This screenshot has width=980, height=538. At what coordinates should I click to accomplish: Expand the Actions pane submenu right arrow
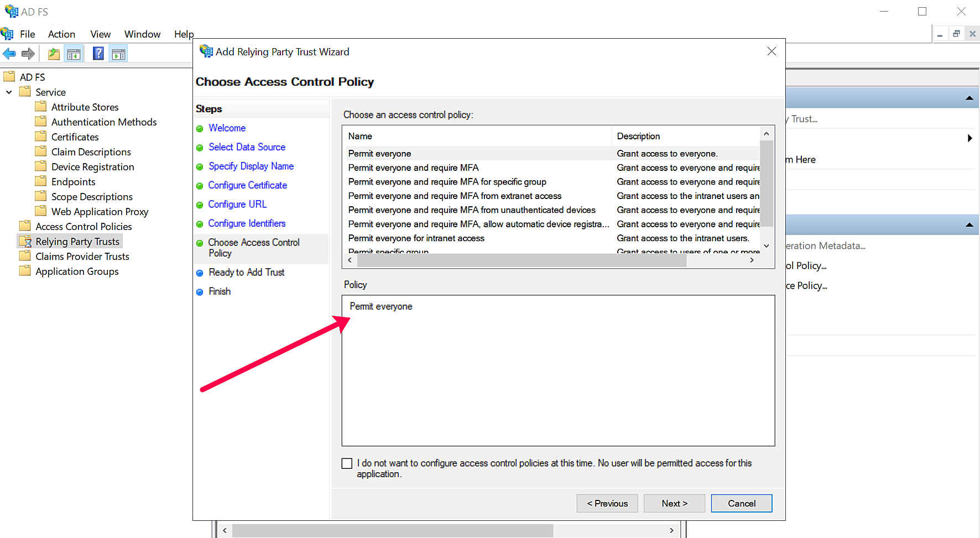(x=969, y=138)
